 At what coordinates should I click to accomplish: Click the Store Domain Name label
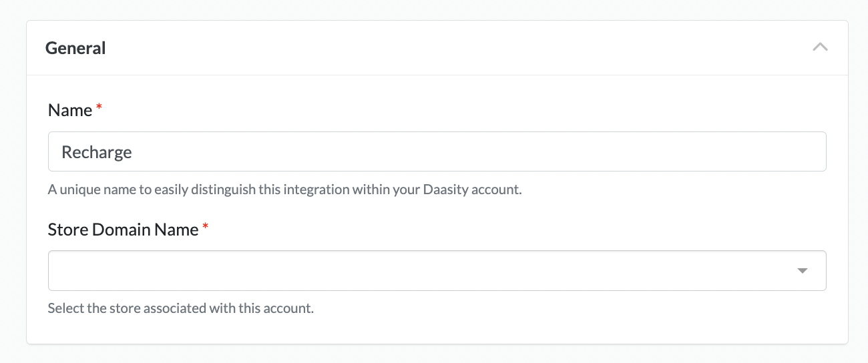123,230
